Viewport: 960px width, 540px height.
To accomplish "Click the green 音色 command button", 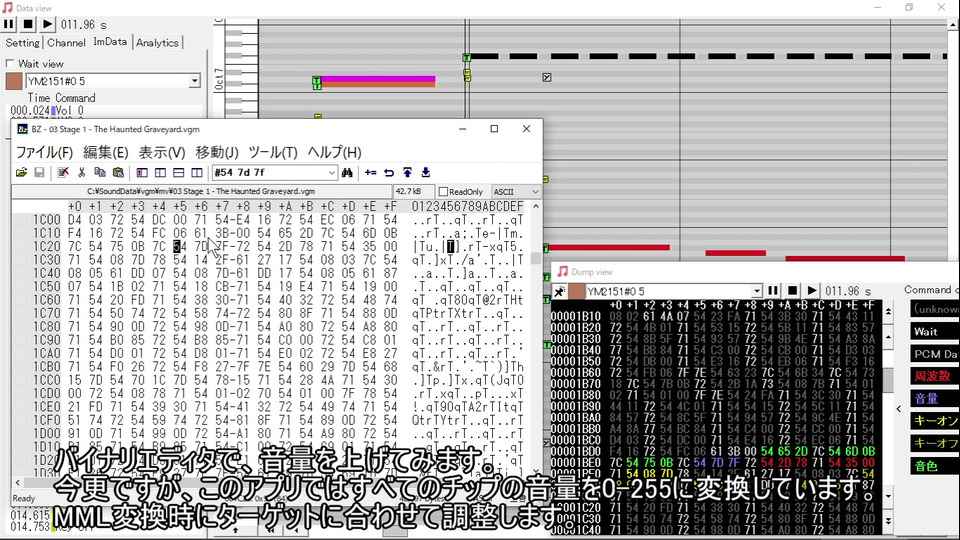I will tap(934, 465).
